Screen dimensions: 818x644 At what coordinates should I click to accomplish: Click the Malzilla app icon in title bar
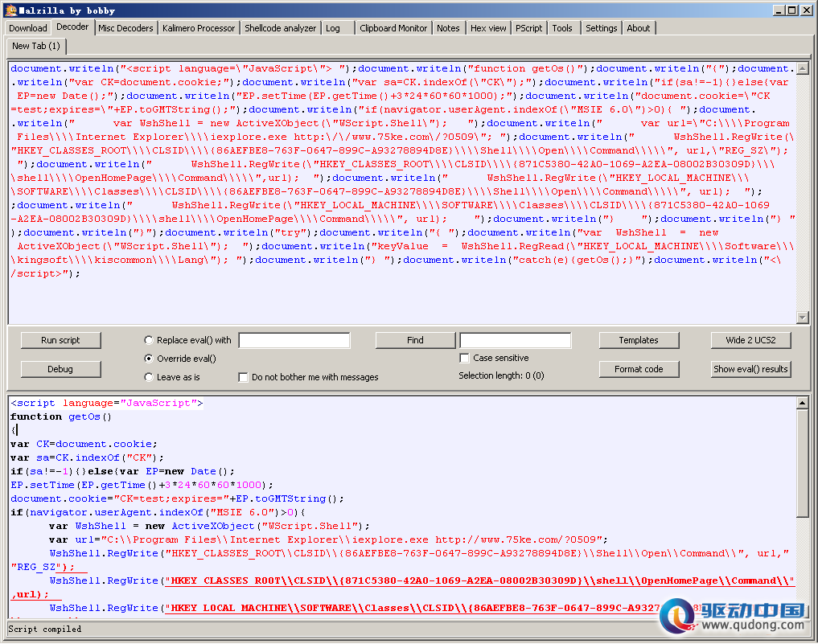[x=11, y=10]
